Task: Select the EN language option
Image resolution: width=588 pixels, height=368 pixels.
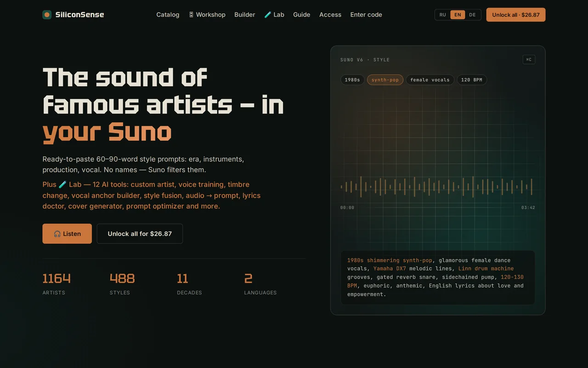Action: tap(458, 15)
